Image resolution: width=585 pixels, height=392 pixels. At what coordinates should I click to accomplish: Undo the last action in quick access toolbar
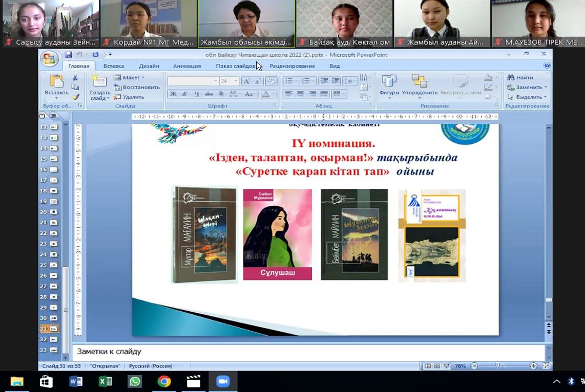(x=79, y=55)
